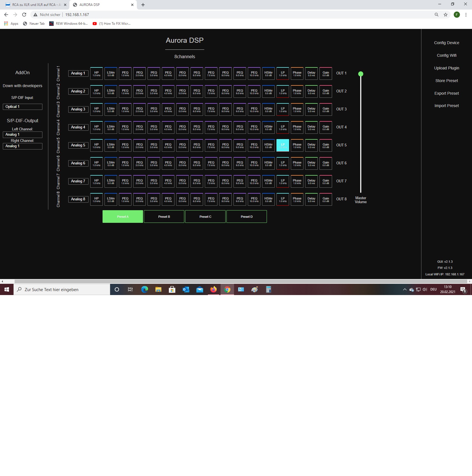
Task: Open the Analog 3 input source dropdown
Action: pyautogui.click(x=78, y=109)
